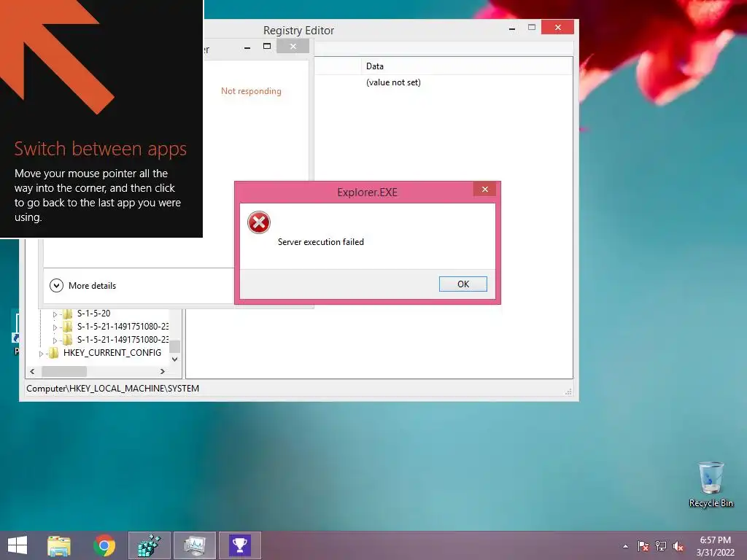
Task: Open the network tray icon
Action: (x=661, y=546)
